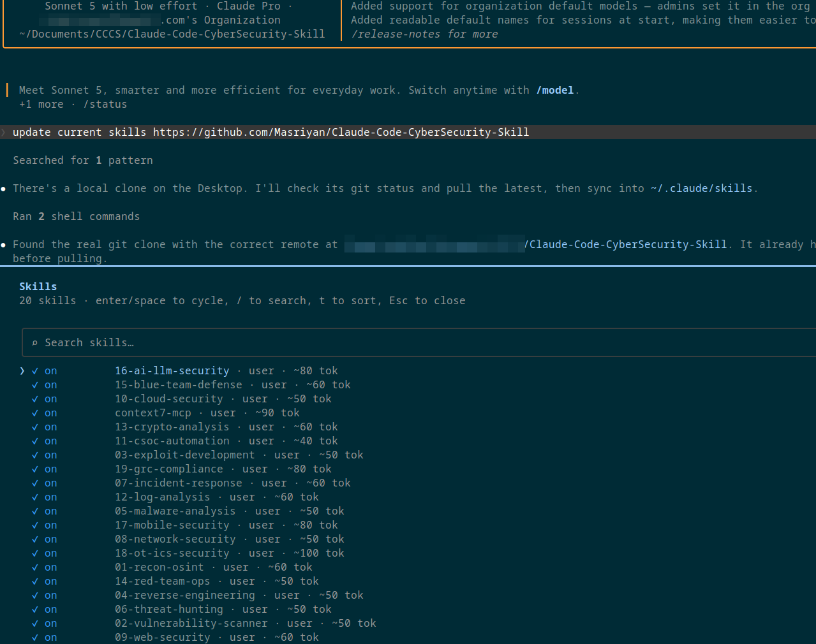Select the 14-red-team-ops skill name
Image resolution: width=816 pixels, height=644 pixels.
pyautogui.click(x=163, y=582)
